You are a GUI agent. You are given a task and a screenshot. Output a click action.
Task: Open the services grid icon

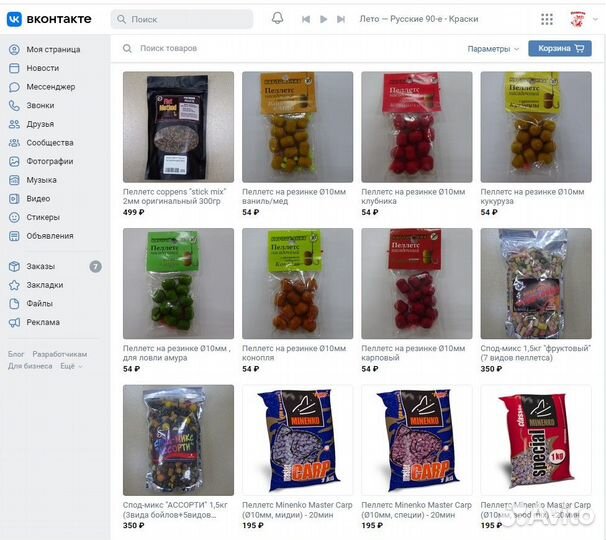546,19
